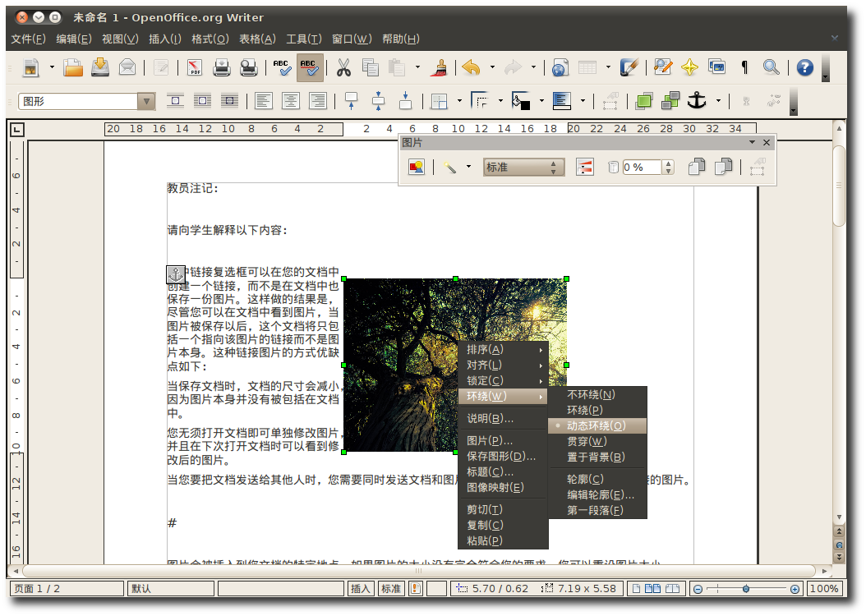
Task: Open dropdown next to New document icon
Action: coord(52,67)
